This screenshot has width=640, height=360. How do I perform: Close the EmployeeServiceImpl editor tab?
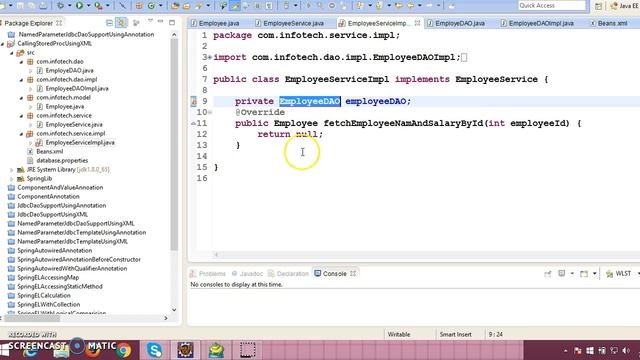pos(417,23)
